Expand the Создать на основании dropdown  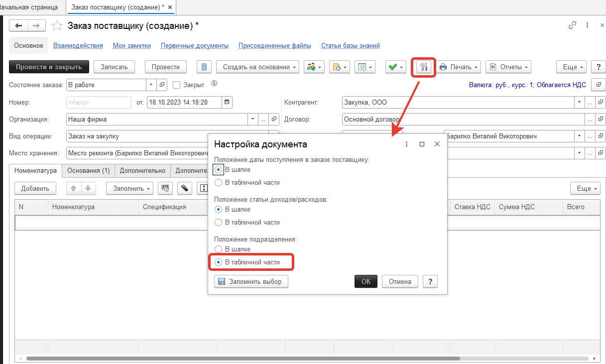coord(260,67)
